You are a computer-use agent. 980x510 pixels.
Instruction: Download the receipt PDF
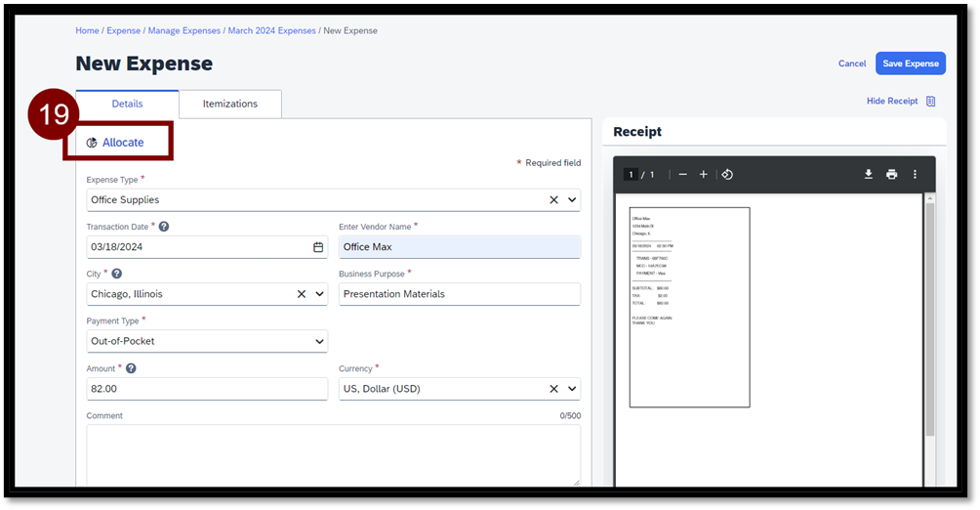tap(868, 174)
